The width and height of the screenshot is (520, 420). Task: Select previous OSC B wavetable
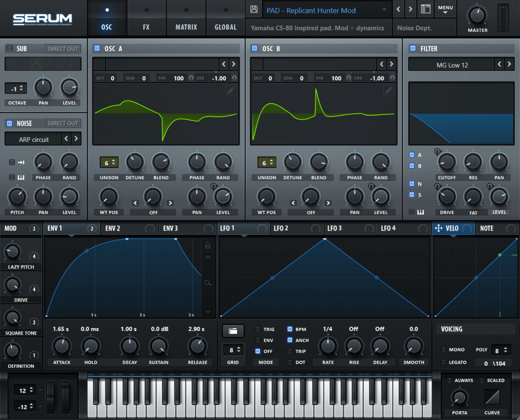click(381, 64)
